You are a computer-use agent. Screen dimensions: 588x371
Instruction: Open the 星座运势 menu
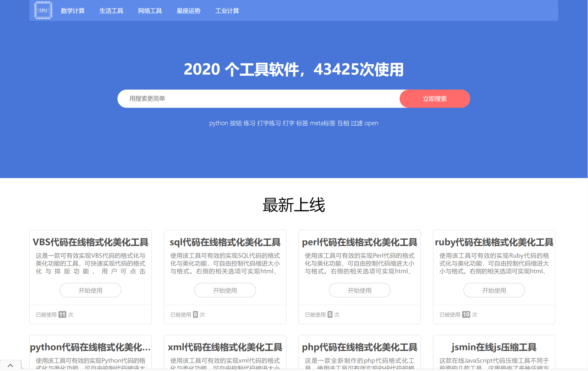tap(189, 11)
